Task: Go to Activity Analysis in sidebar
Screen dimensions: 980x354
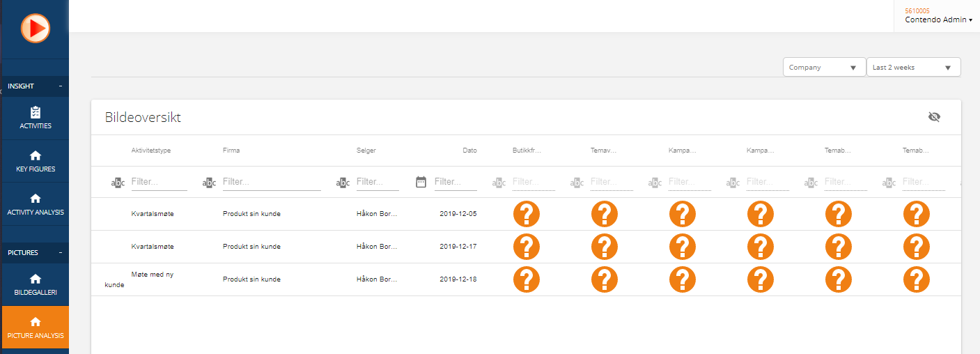Action: [x=36, y=204]
